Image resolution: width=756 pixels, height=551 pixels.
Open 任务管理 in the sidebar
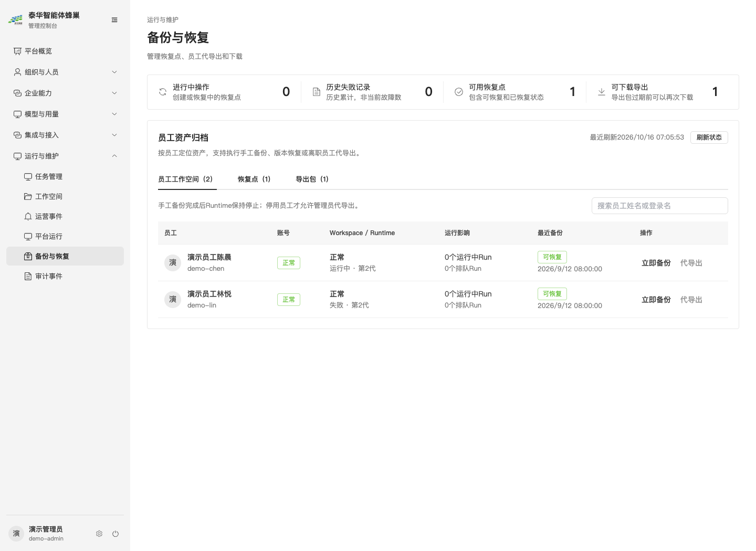pos(65,176)
